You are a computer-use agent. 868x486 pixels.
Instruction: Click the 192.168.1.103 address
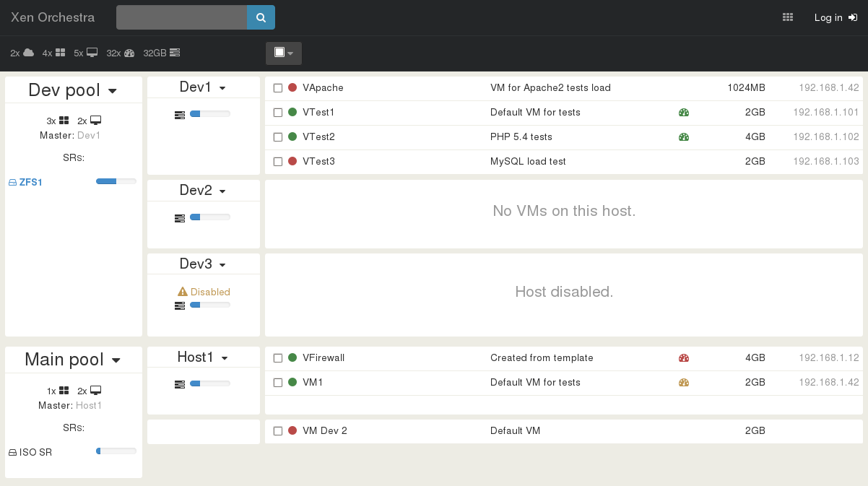(826, 161)
